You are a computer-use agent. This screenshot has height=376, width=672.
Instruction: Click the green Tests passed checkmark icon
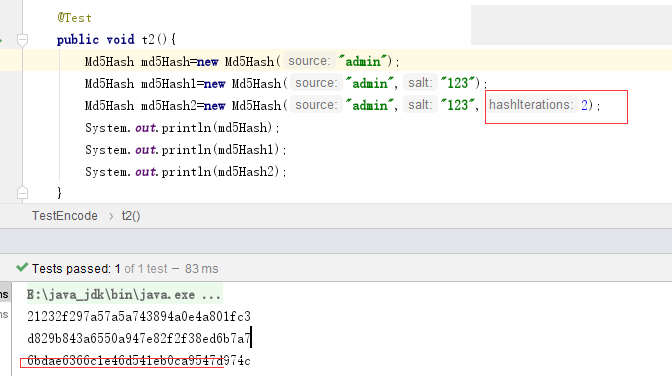(x=22, y=268)
